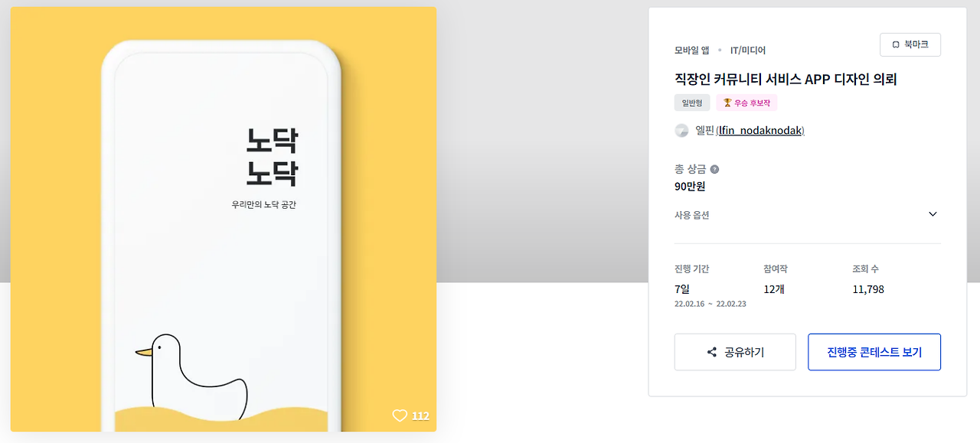Click the heart like icon on thumbnail
This screenshot has height=443, width=980.
400,416
